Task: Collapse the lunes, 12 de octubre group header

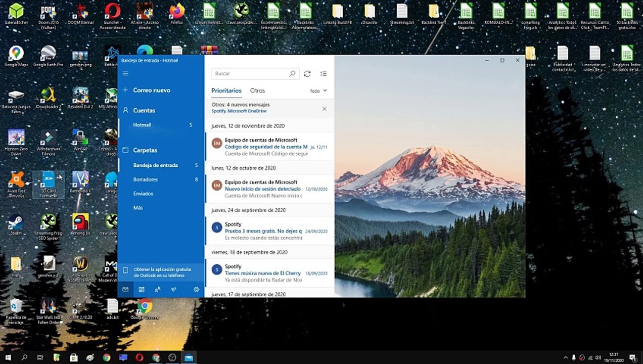Action: coord(270,168)
